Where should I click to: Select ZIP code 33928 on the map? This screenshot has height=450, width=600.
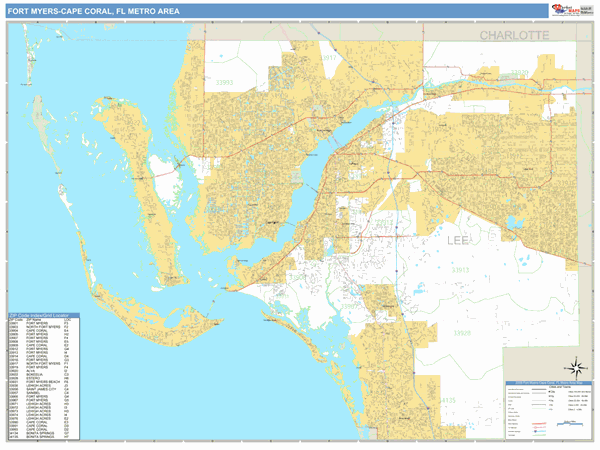coord(461,332)
